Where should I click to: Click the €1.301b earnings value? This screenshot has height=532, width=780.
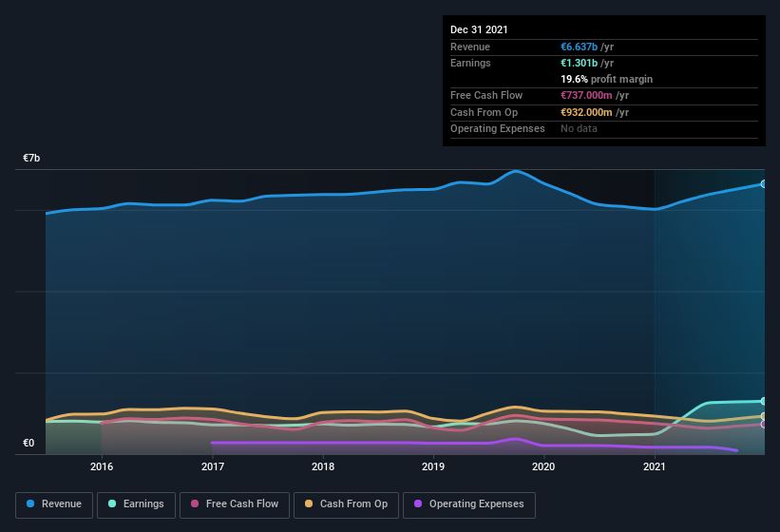pyautogui.click(x=579, y=63)
